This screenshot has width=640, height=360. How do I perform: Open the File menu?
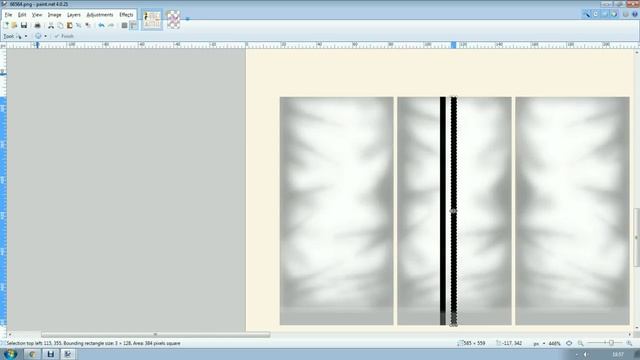8,15
